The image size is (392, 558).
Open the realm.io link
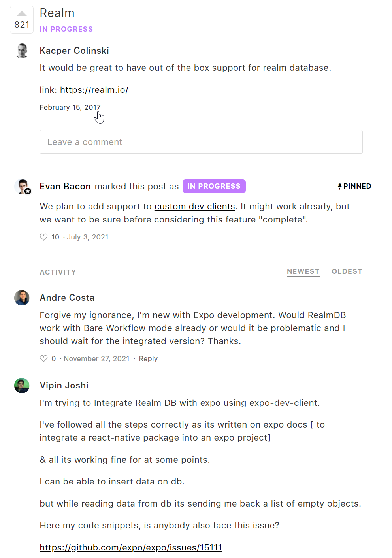94,90
